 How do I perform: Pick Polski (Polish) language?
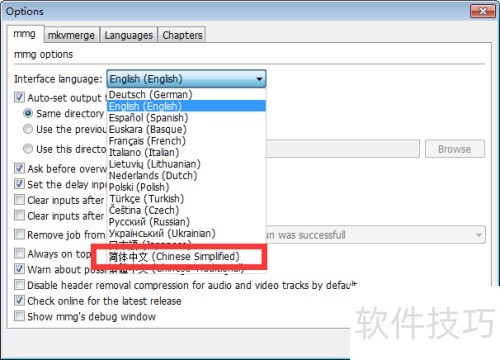coord(186,187)
